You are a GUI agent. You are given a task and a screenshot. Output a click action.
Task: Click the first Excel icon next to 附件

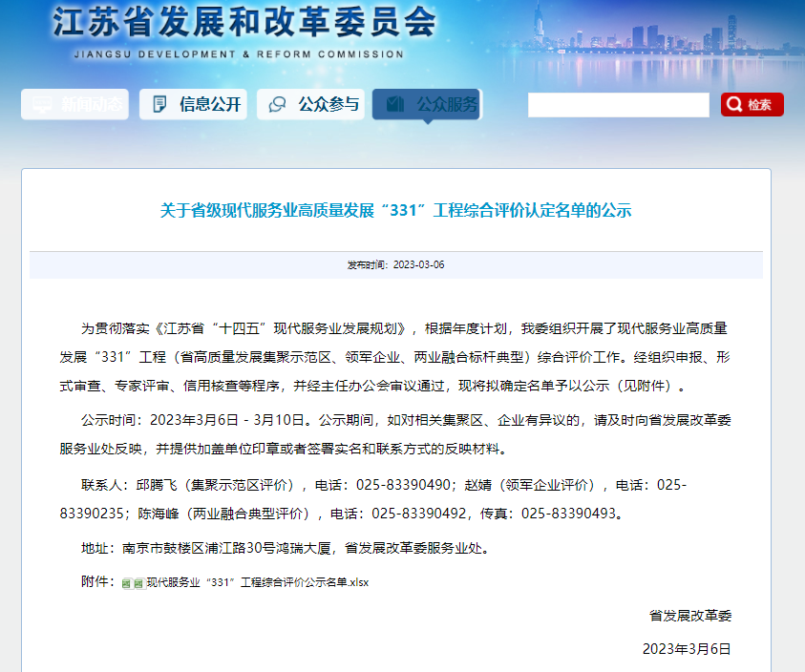[127, 583]
